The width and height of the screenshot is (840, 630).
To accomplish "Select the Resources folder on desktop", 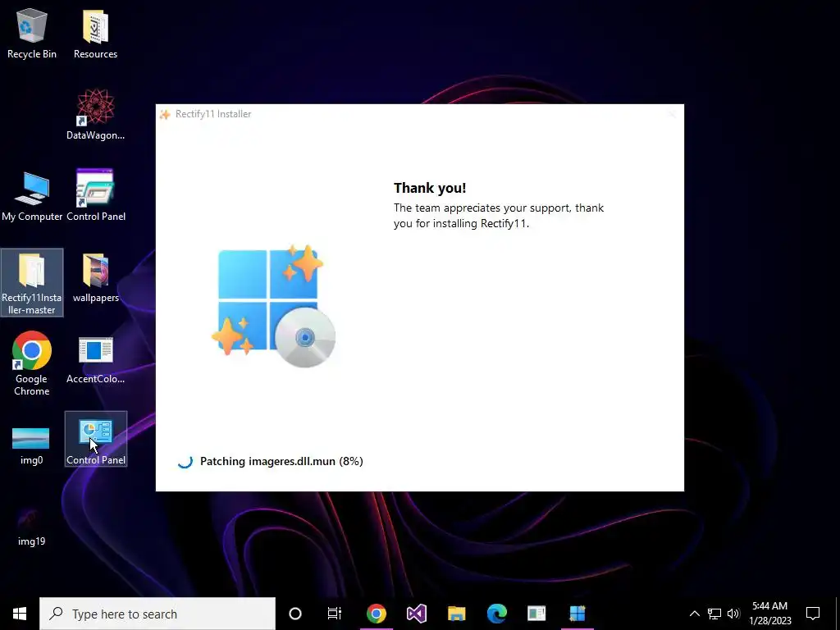I will [x=95, y=33].
